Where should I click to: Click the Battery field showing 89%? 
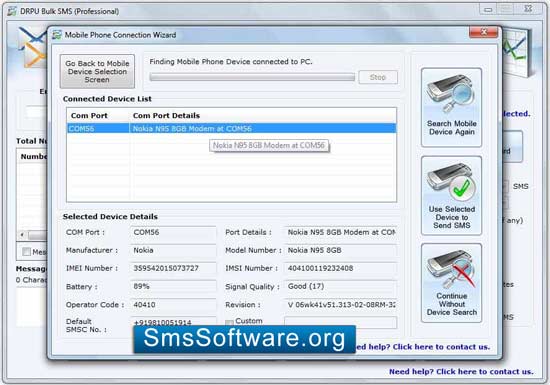click(173, 286)
